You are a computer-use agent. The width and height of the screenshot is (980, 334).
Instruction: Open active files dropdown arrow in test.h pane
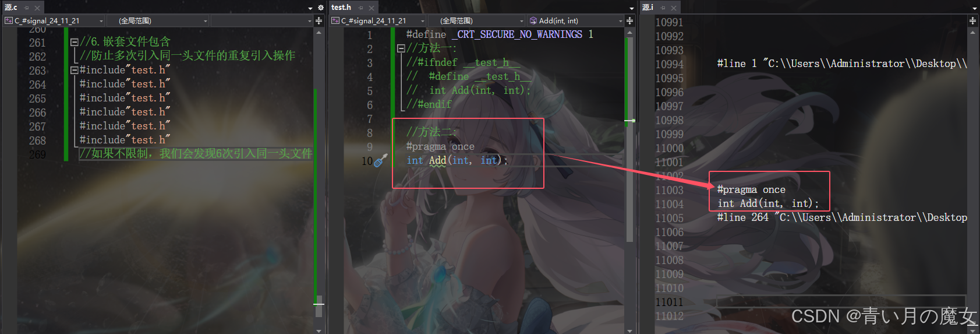click(632, 8)
